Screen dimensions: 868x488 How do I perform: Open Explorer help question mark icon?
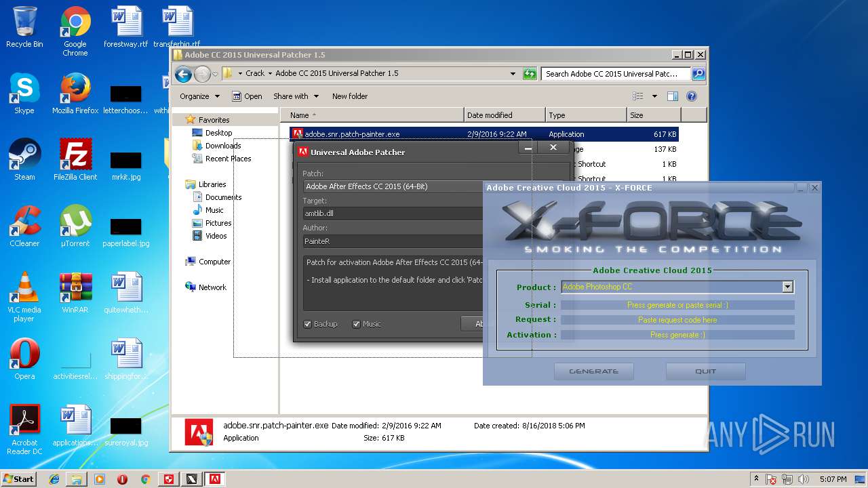[x=692, y=96]
